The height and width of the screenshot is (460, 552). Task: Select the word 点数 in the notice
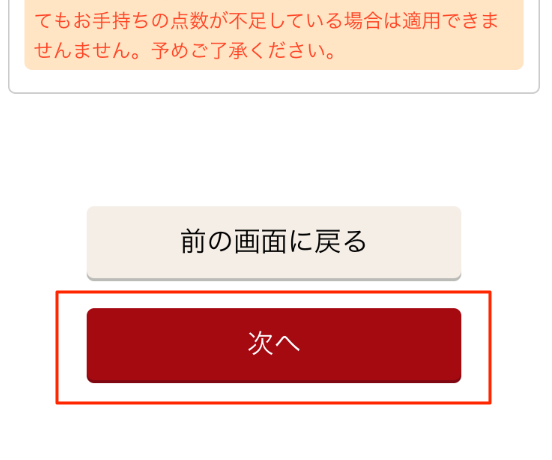(190, 20)
